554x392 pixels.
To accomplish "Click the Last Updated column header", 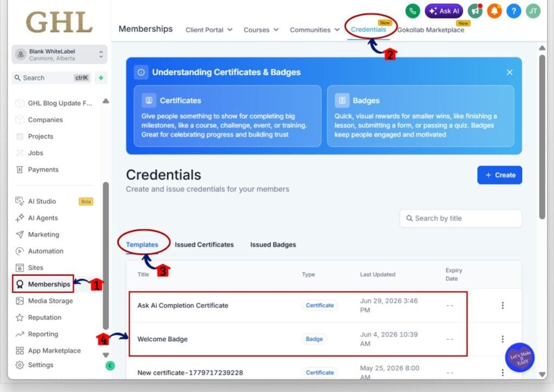I will pyautogui.click(x=377, y=275).
